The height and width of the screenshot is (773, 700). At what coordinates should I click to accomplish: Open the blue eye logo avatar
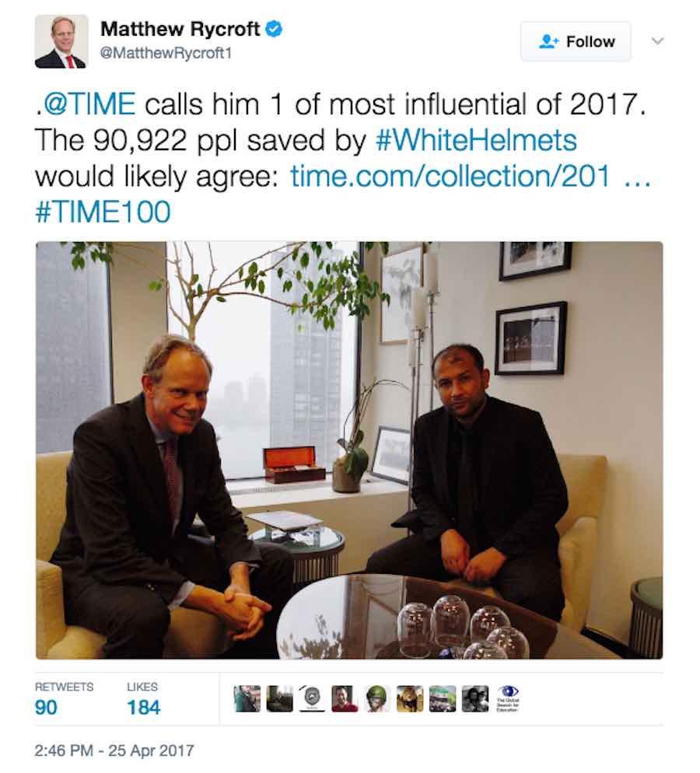[508, 698]
